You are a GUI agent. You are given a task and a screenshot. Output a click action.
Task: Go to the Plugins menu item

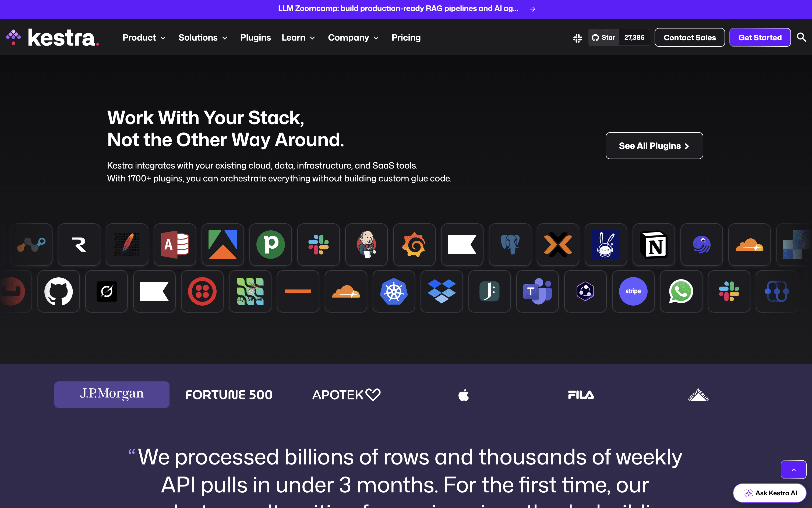click(x=255, y=38)
